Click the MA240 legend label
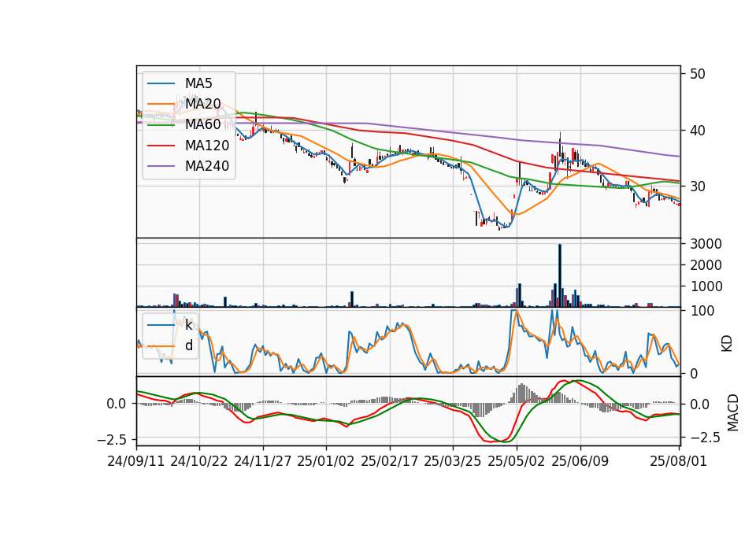Screen dimensions: 756x543 (207, 166)
